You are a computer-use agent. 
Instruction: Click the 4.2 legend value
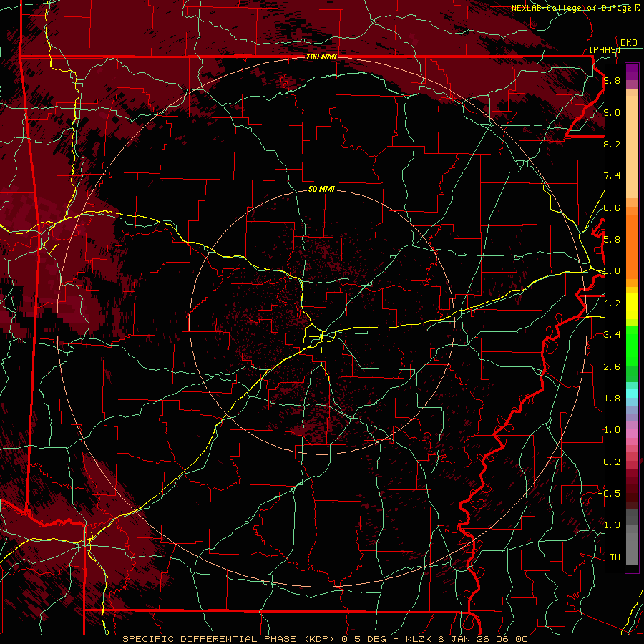pos(612,303)
